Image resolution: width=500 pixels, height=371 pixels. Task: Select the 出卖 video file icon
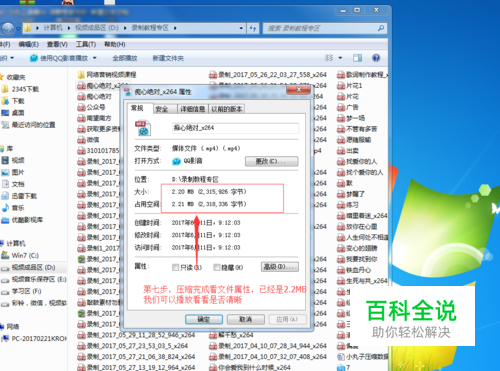click(x=341, y=151)
